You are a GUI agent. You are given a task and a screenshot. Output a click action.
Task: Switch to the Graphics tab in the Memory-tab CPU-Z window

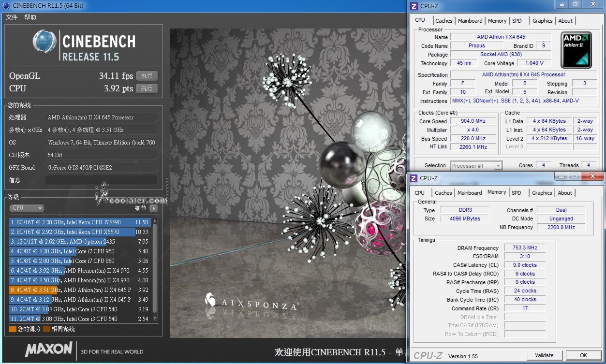click(542, 193)
